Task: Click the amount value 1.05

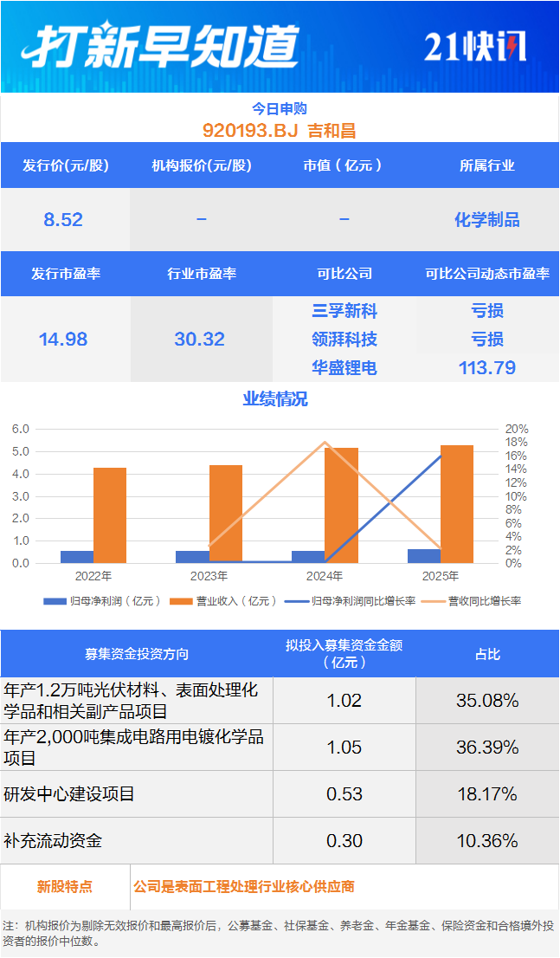Action: coord(344,748)
